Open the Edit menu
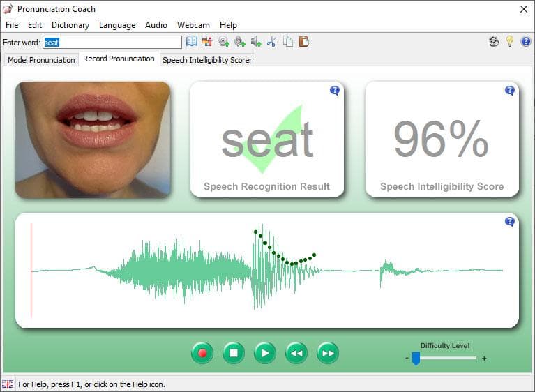This screenshot has height=392, width=535. coord(35,25)
